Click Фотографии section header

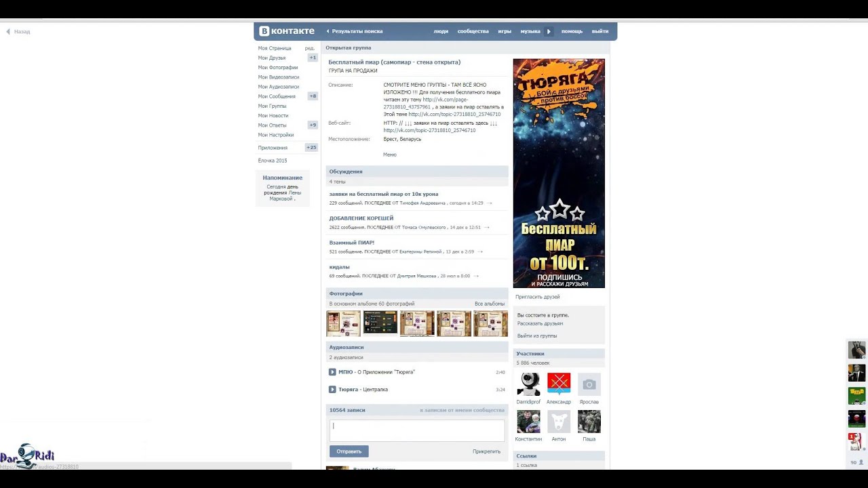tap(417, 293)
